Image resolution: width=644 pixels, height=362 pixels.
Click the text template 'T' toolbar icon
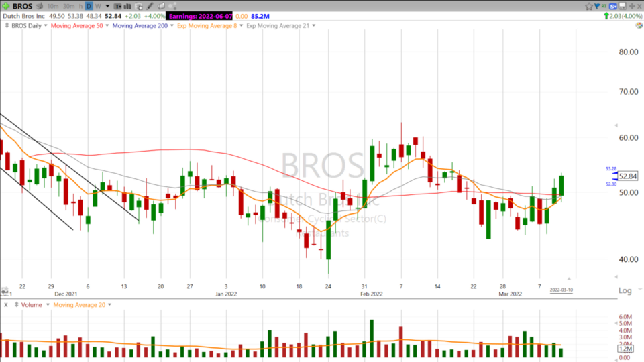(118, 6)
